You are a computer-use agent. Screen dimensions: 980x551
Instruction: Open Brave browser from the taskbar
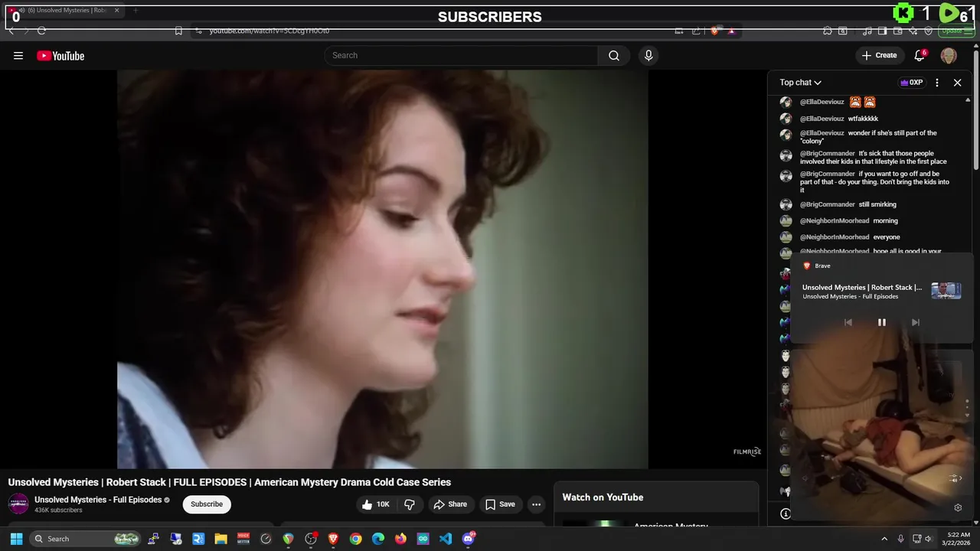click(x=333, y=539)
